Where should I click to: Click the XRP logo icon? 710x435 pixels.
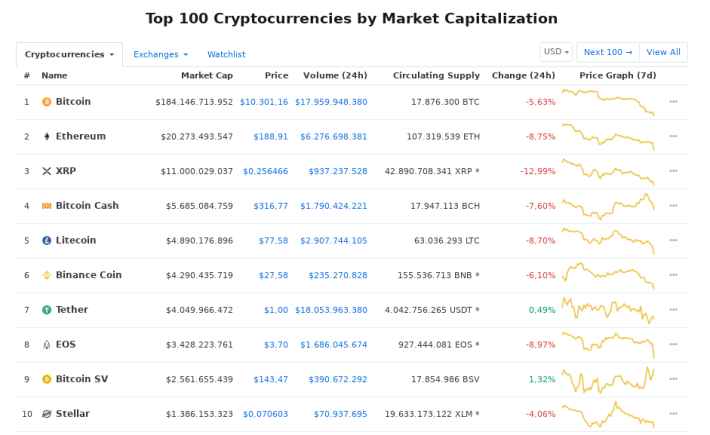tap(47, 171)
